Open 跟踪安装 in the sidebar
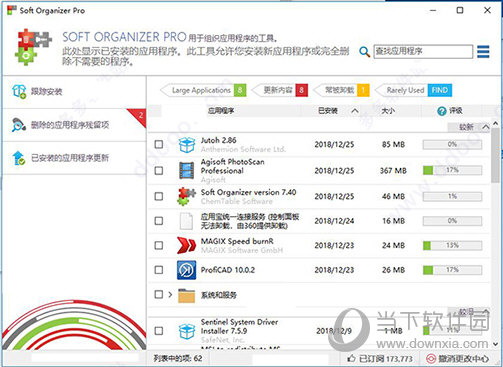This screenshot has height=367, width=503. pos(74,92)
